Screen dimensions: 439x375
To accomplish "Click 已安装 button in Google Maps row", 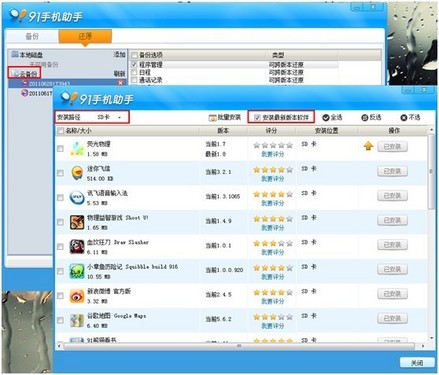I will pos(392,318).
